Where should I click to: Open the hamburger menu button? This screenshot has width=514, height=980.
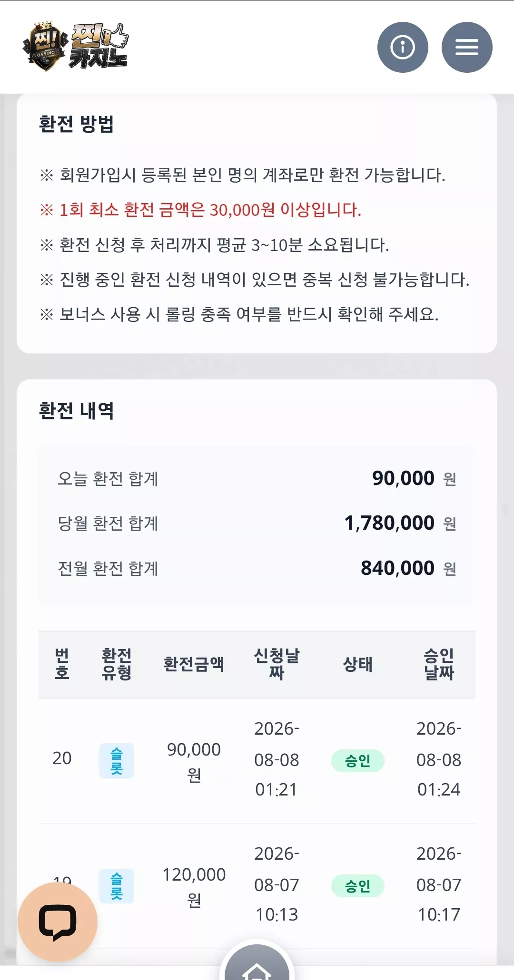tap(467, 47)
